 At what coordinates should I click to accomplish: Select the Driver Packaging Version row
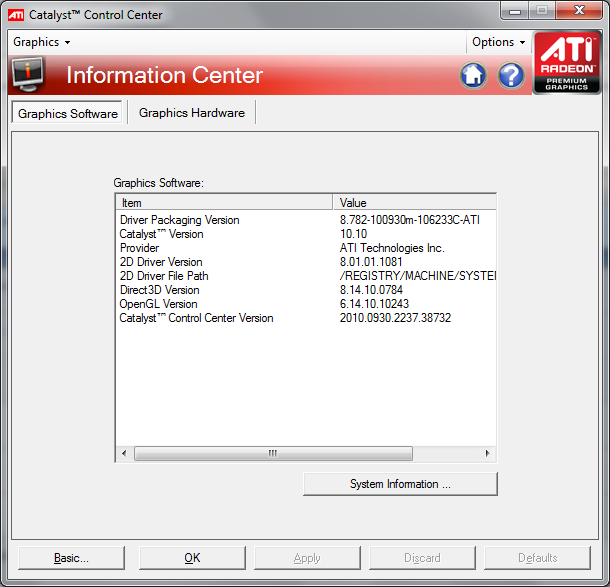(306, 220)
